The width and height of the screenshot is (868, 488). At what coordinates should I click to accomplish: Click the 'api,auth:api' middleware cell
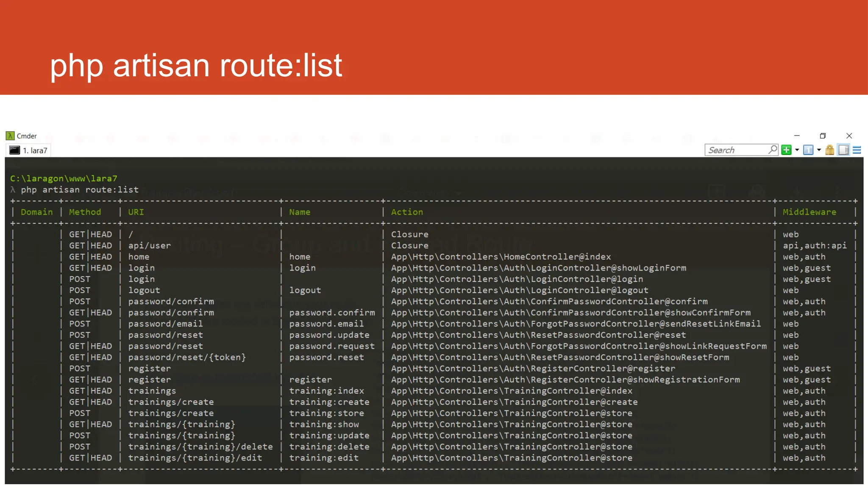pos(815,246)
